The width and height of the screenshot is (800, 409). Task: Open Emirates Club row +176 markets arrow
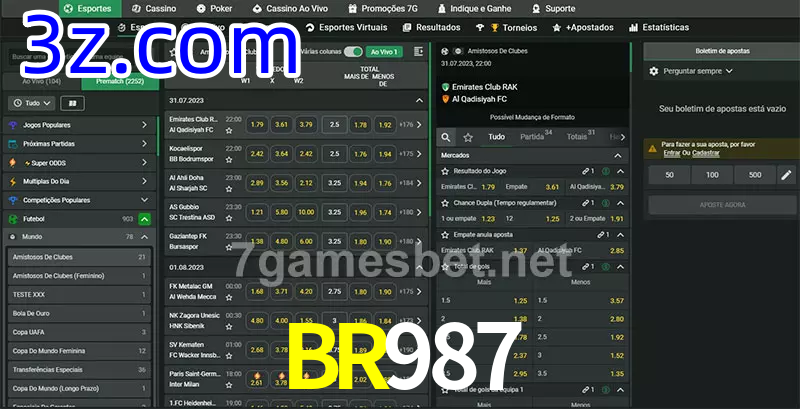[x=419, y=124]
